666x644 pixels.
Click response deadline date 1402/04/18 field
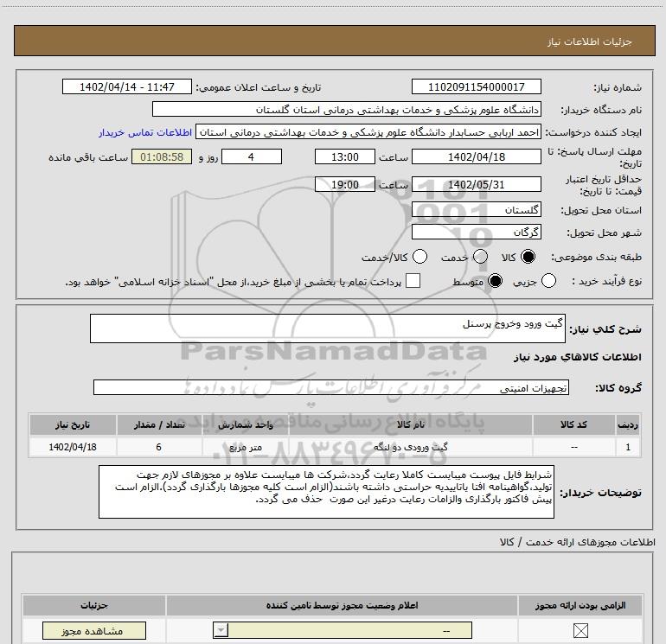[476, 156]
